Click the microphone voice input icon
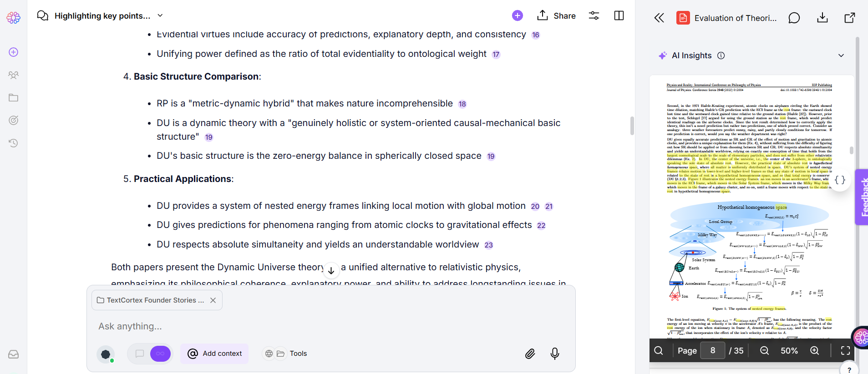The width and height of the screenshot is (868, 374). pyautogui.click(x=554, y=354)
